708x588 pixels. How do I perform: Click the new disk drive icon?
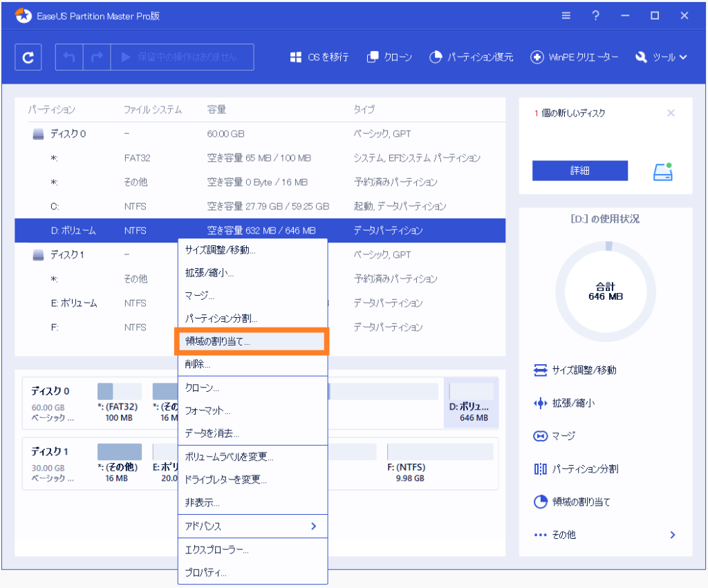663,171
